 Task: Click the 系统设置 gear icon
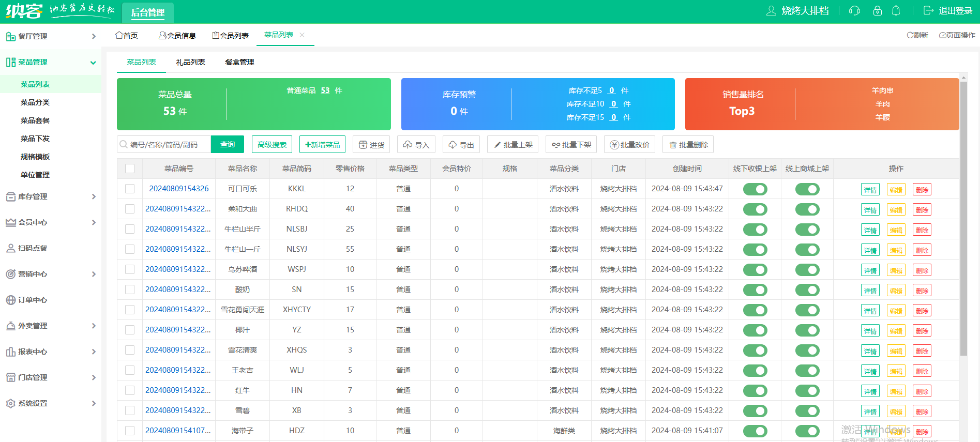(x=10, y=403)
